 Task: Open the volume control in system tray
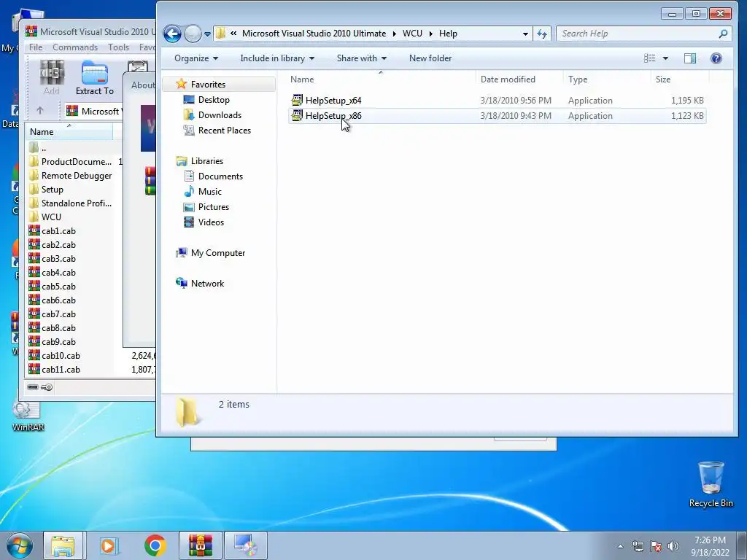click(x=673, y=546)
